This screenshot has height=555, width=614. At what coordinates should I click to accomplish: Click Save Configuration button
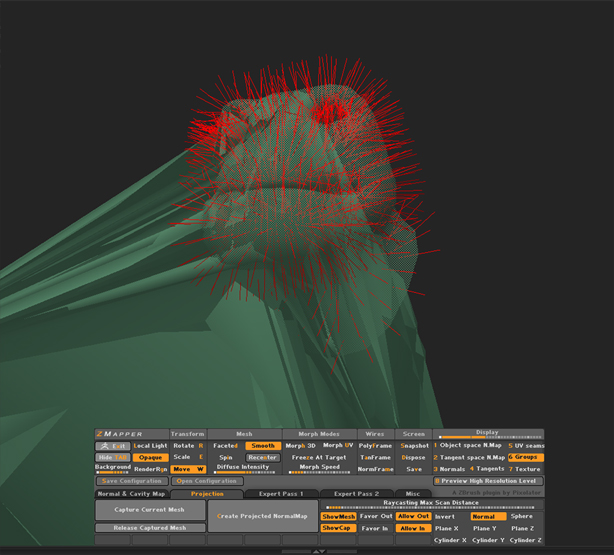132,481
